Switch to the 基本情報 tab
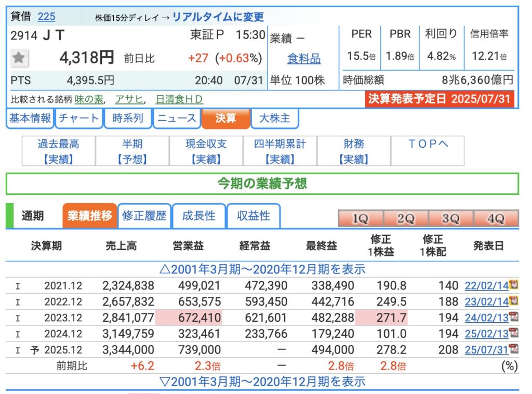This screenshot has height=394, width=532. tap(30, 119)
